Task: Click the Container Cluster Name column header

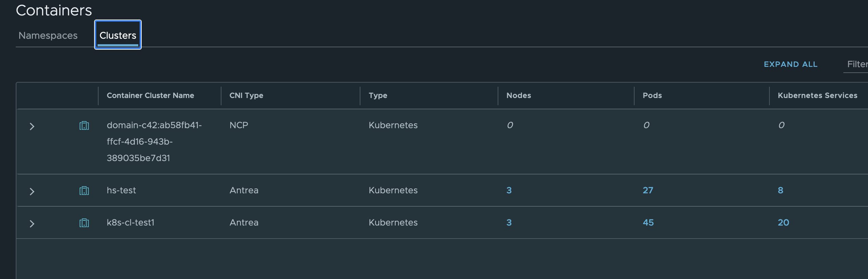Action: 150,96
